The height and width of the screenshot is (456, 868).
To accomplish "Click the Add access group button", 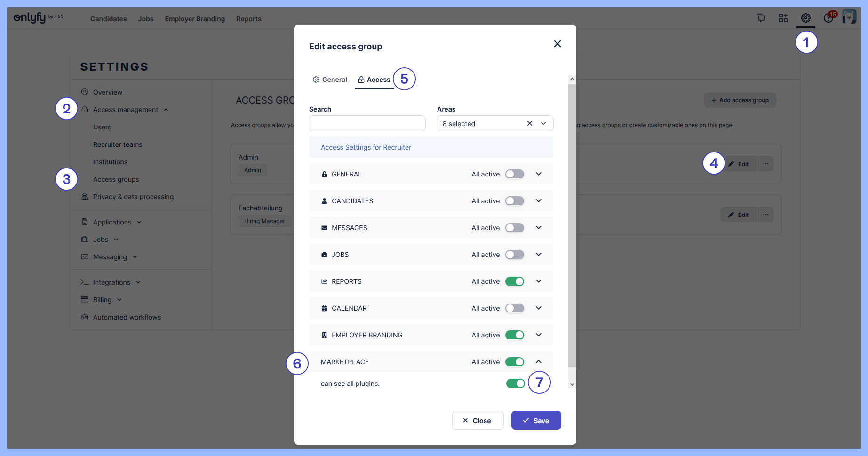I will click(x=740, y=100).
